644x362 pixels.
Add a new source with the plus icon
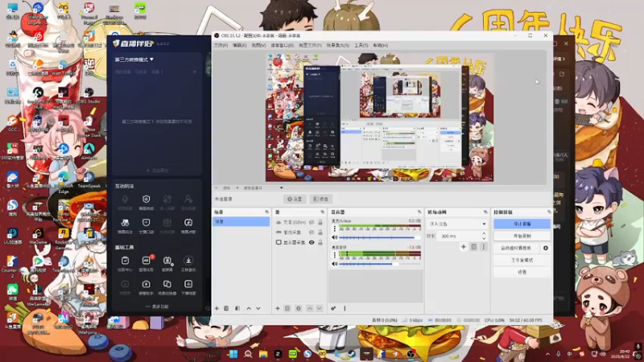278,308
